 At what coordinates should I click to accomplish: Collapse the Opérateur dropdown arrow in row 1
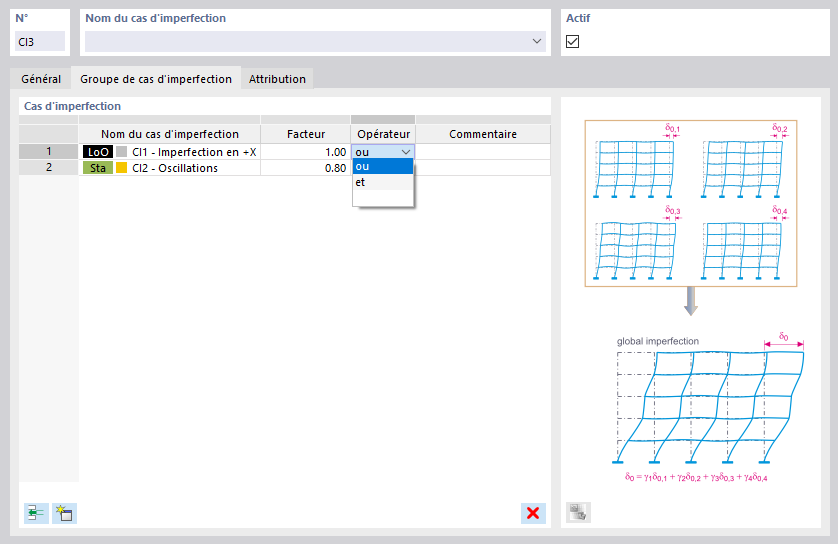pyautogui.click(x=406, y=152)
